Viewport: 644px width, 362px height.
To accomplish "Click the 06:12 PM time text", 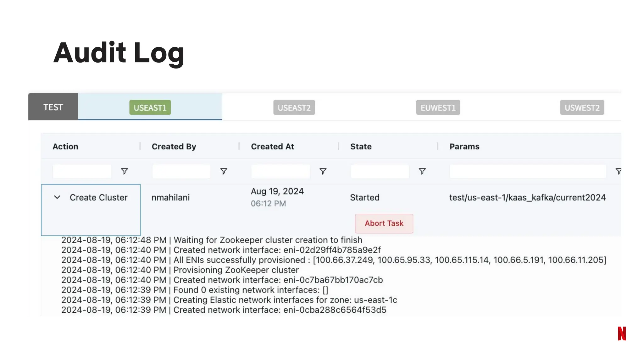I will (x=269, y=204).
